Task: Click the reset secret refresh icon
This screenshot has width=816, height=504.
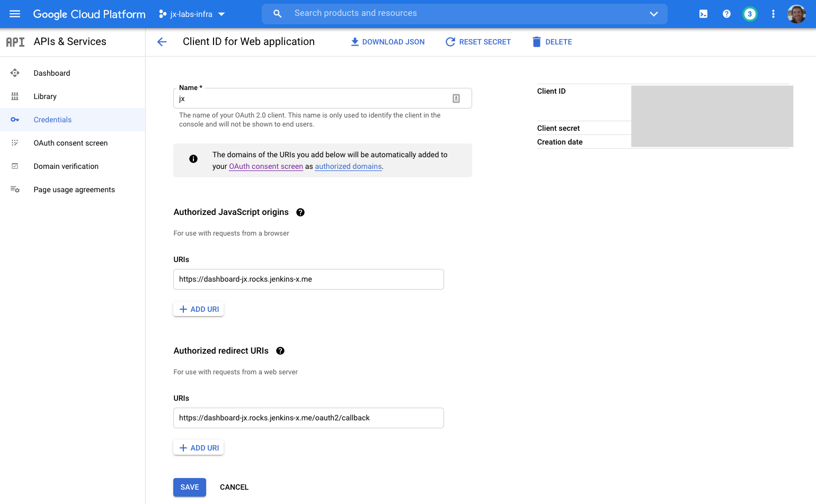Action: pyautogui.click(x=450, y=42)
